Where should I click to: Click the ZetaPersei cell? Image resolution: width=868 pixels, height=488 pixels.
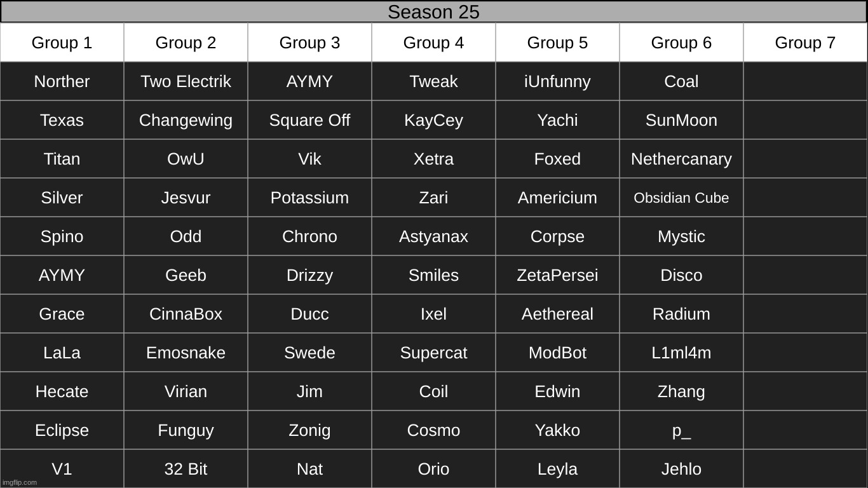pos(557,275)
